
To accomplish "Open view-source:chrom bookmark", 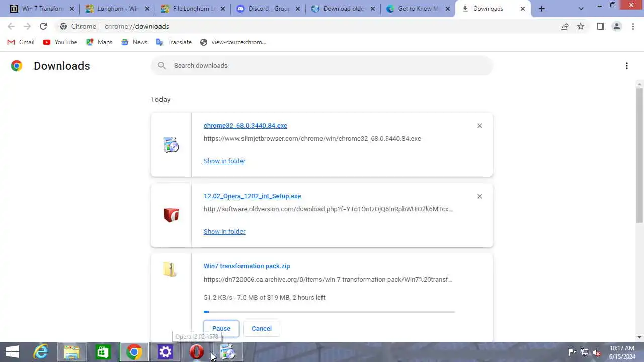I will click(233, 42).
